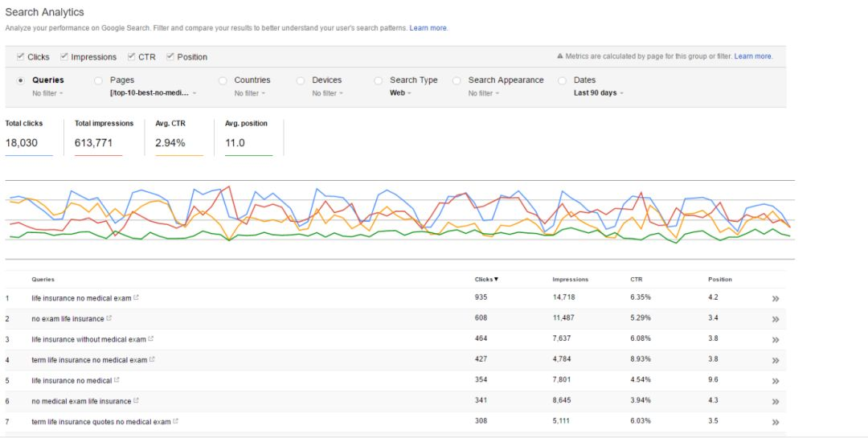Sort table by Impressions column header
Image resolution: width=868 pixels, height=438 pixels.
click(x=570, y=279)
